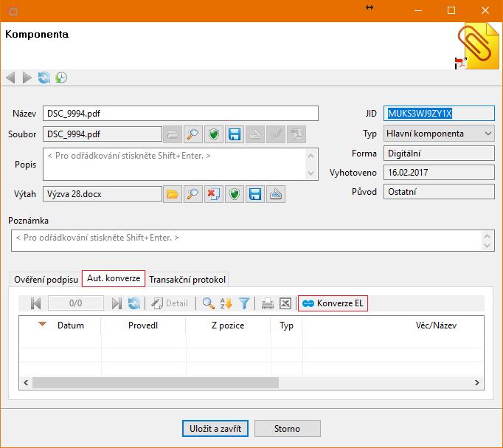Refresh the Komponenta form using top refresh icon
Viewport: 503px width, 448px height.
44,77
